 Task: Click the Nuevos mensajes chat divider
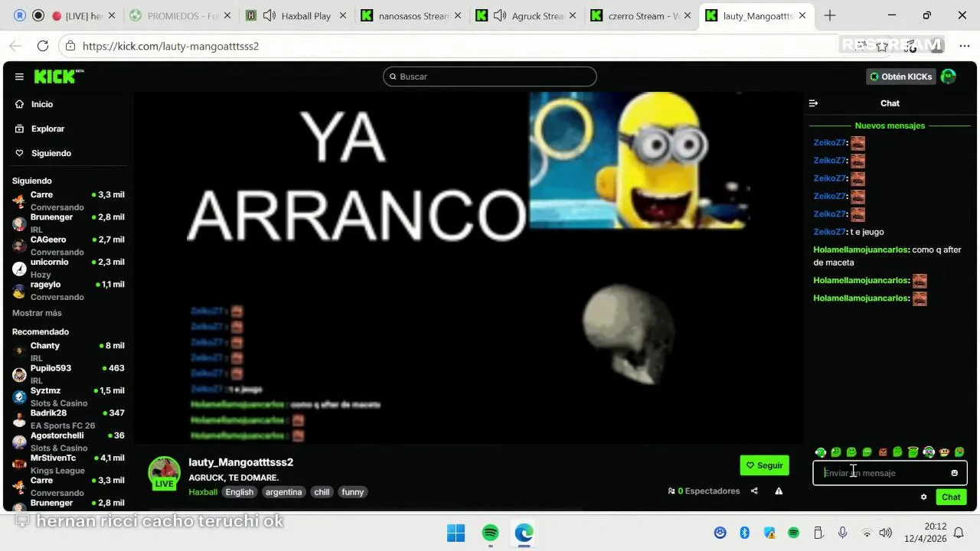tap(890, 126)
